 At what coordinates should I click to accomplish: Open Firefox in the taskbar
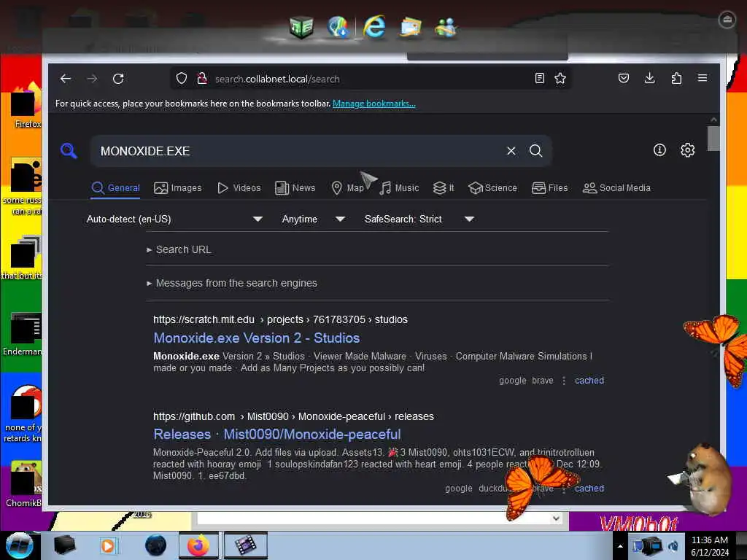pos(198,545)
